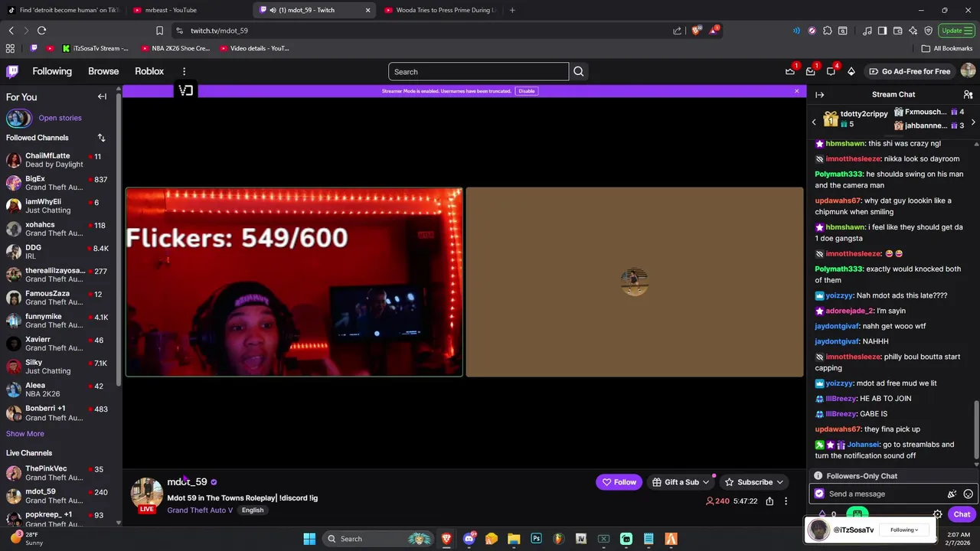Click the Open stories link
980x551 pixels.
60,118
